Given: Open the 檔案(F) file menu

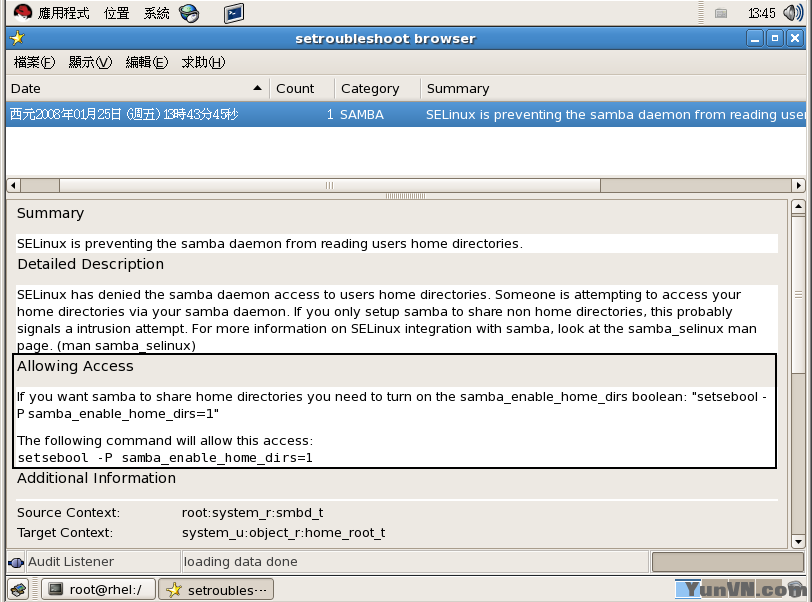Looking at the screenshot, I should [x=34, y=62].
